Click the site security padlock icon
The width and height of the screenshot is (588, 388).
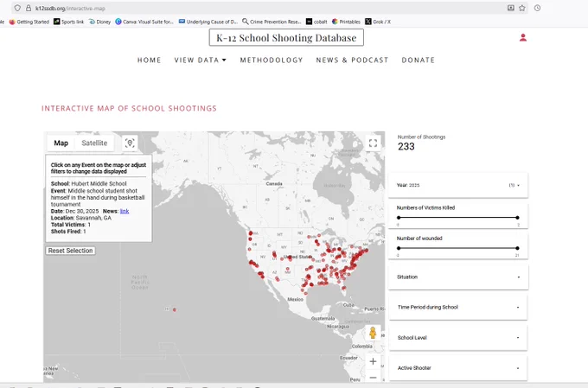pyautogui.click(x=29, y=8)
